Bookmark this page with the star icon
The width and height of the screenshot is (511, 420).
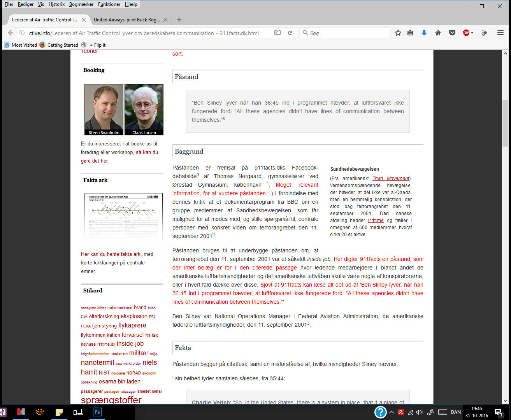(398, 33)
